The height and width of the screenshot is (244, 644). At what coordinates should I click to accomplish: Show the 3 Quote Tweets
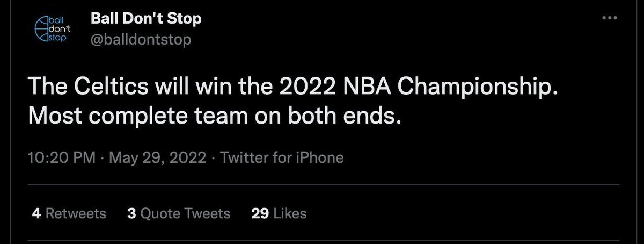pyautogui.click(x=179, y=213)
